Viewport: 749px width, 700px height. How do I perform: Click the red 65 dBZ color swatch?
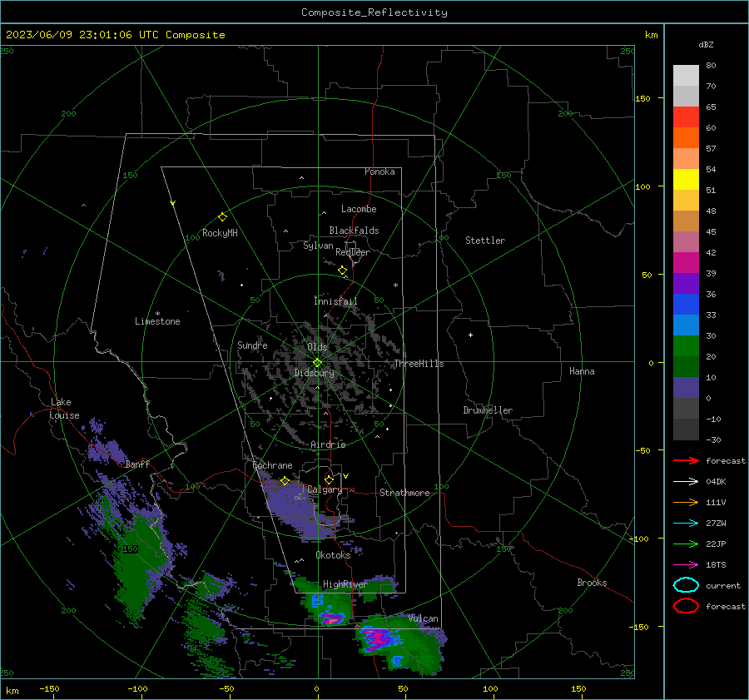coord(686,117)
